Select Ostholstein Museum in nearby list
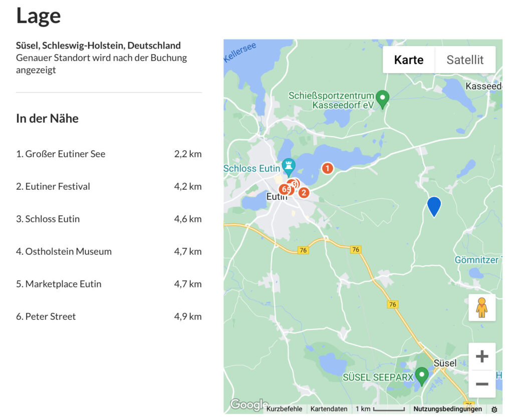Screen dimensions: 513x420 (64, 251)
